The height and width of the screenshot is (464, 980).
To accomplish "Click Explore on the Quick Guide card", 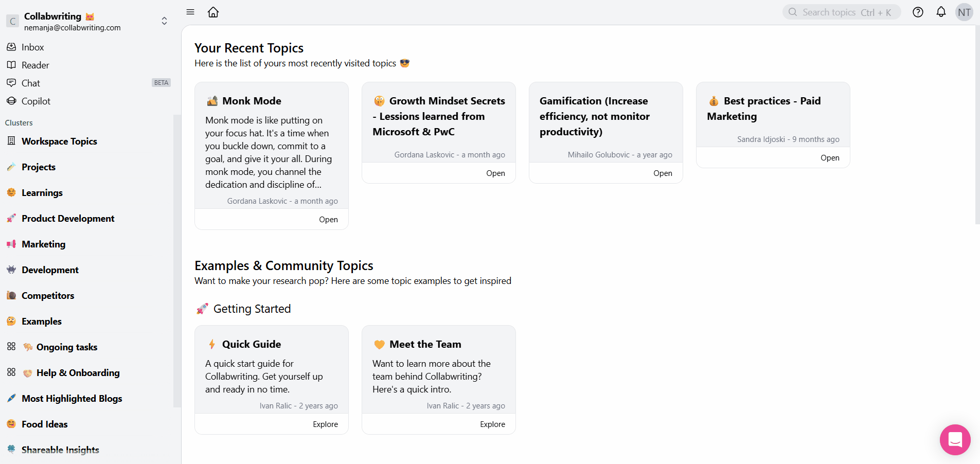I will (325, 424).
